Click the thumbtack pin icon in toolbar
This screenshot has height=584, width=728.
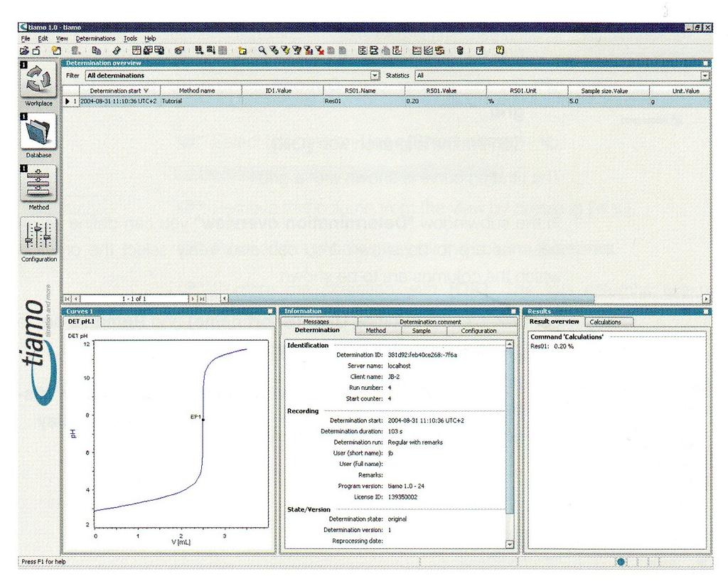[x=117, y=51]
